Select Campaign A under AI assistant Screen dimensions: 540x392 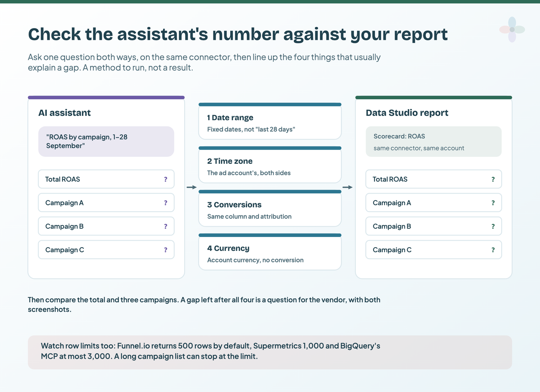click(106, 203)
